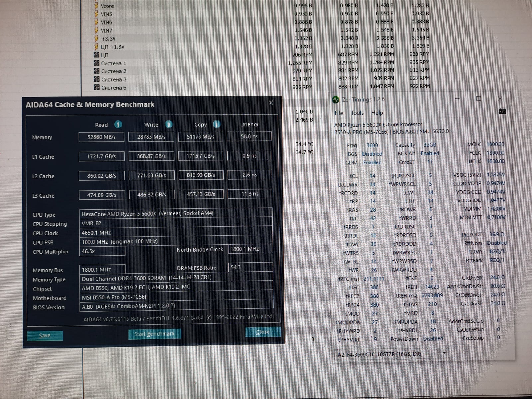Open the Tools menu in ZenTimings

point(357,113)
